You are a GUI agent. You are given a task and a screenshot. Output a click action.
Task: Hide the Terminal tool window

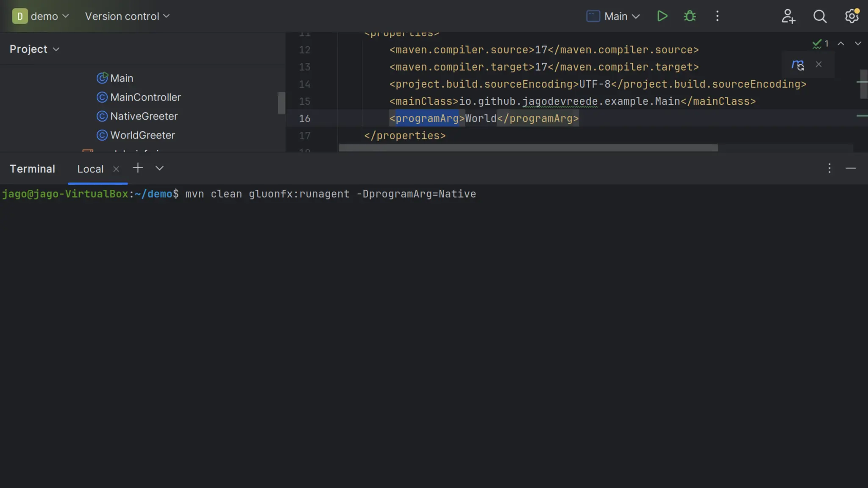[x=851, y=168]
